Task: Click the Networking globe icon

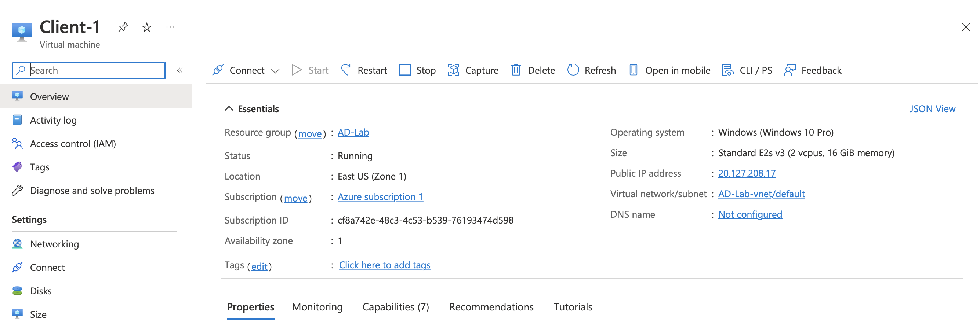Action: (x=17, y=244)
